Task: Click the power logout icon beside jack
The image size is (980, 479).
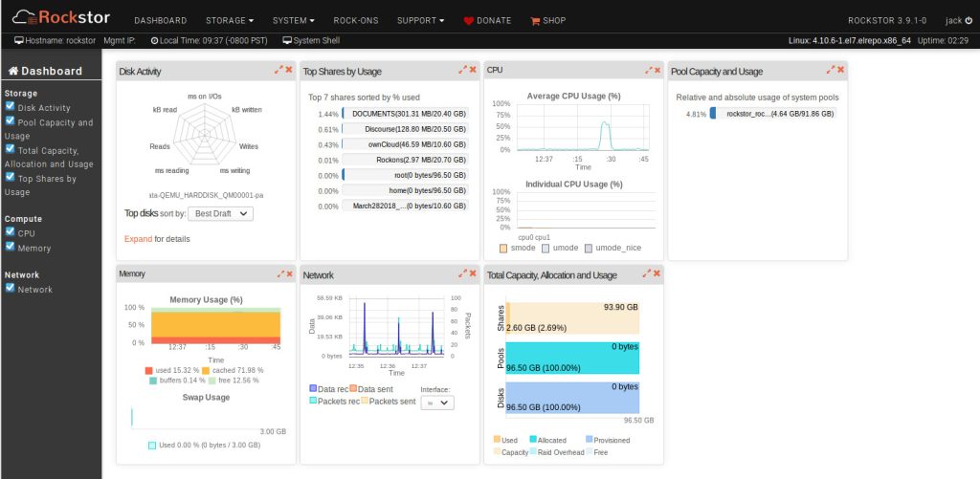Action: click(x=968, y=21)
